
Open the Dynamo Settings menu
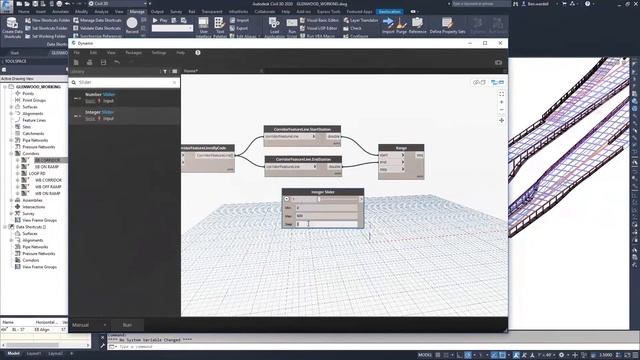[x=159, y=53]
